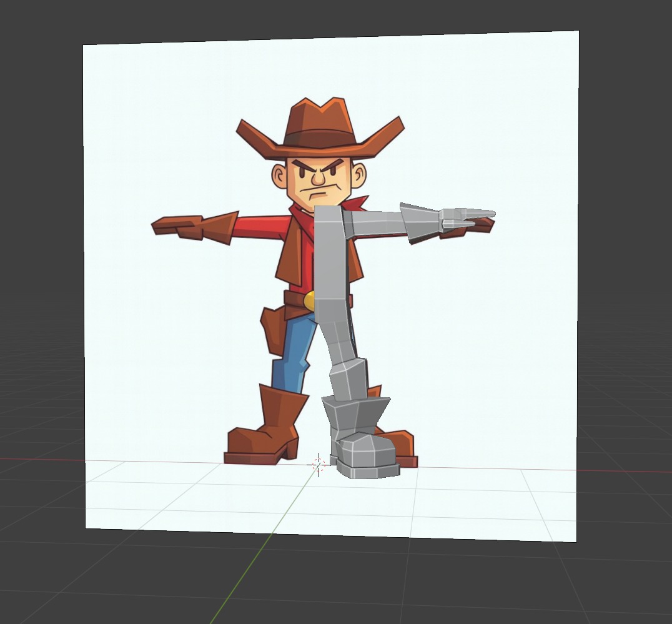
Task: Click the 3D cursor at the origin
Action: pyautogui.click(x=319, y=464)
